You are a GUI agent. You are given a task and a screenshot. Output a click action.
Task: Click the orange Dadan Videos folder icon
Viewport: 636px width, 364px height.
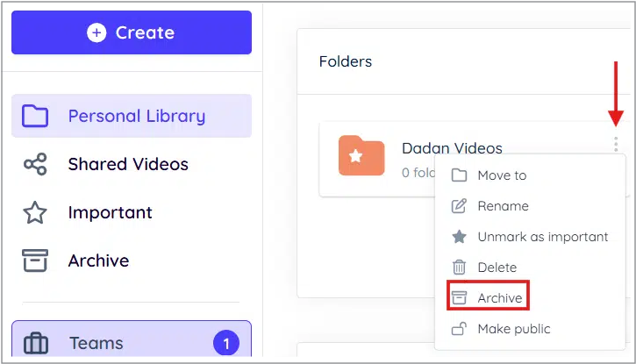361,157
